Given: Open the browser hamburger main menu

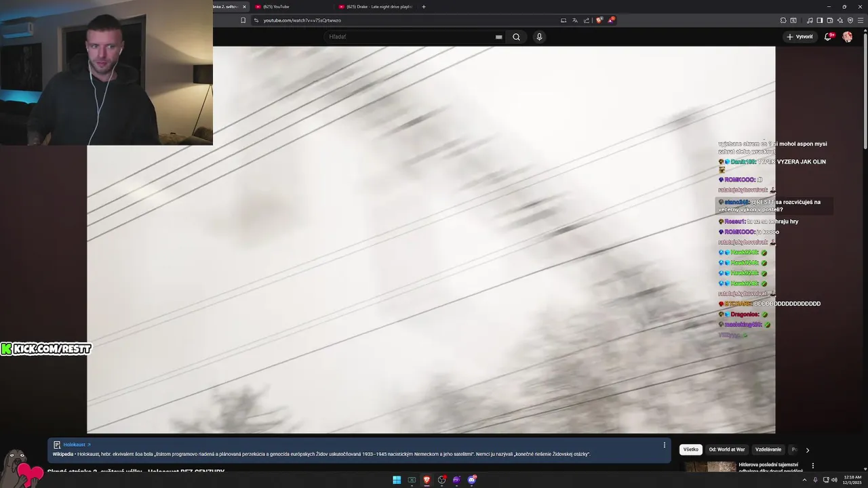Looking at the screenshot, I should click(x=861, y=20).
